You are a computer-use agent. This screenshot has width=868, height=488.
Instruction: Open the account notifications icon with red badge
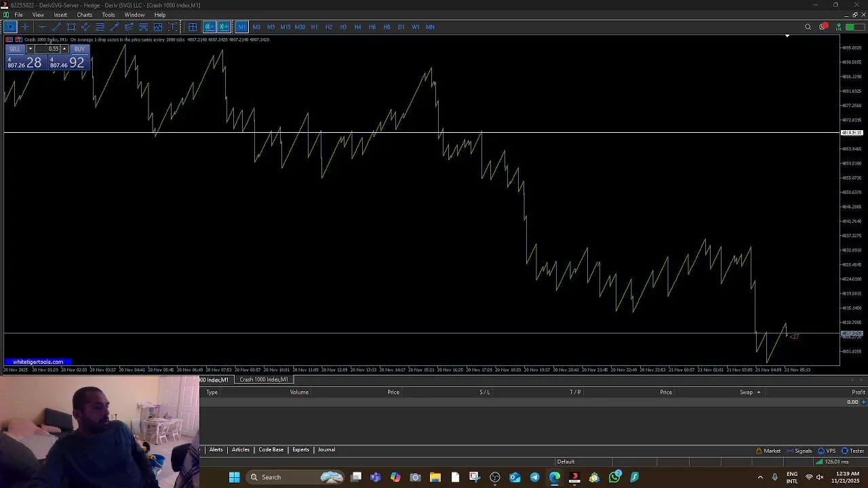823,27
